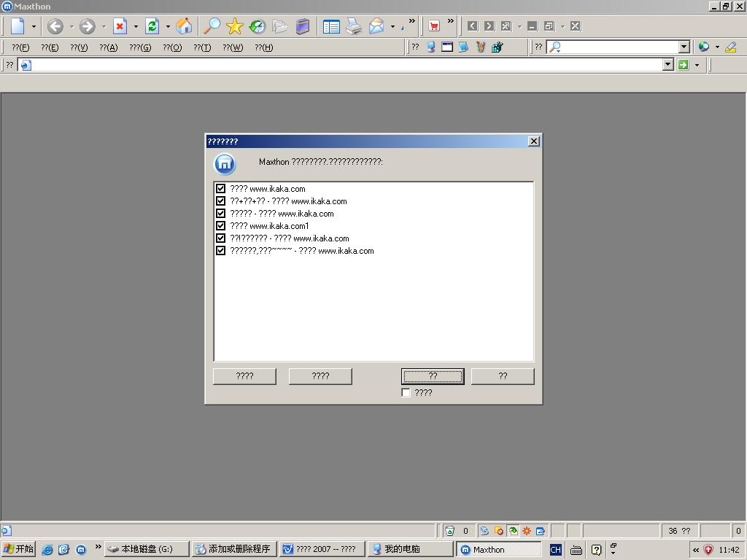Open the ??(E) menu
The image size is (747, 560).
pos(50,47)
